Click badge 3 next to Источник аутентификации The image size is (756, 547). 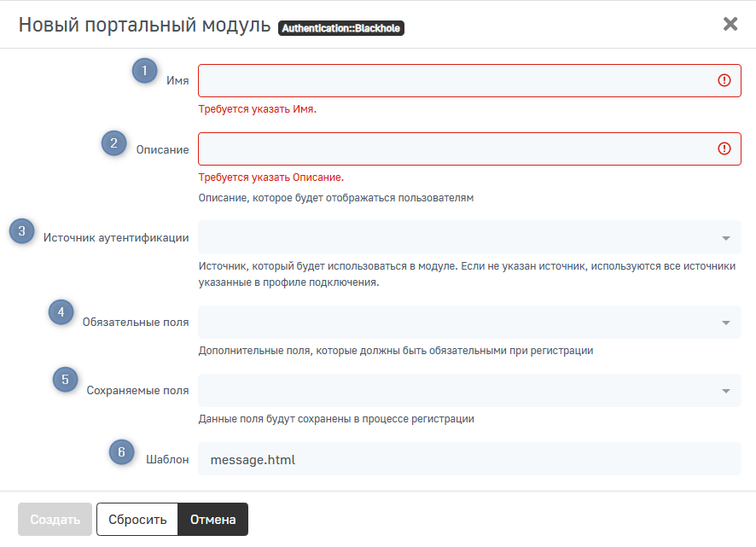(x=22, y=231)
